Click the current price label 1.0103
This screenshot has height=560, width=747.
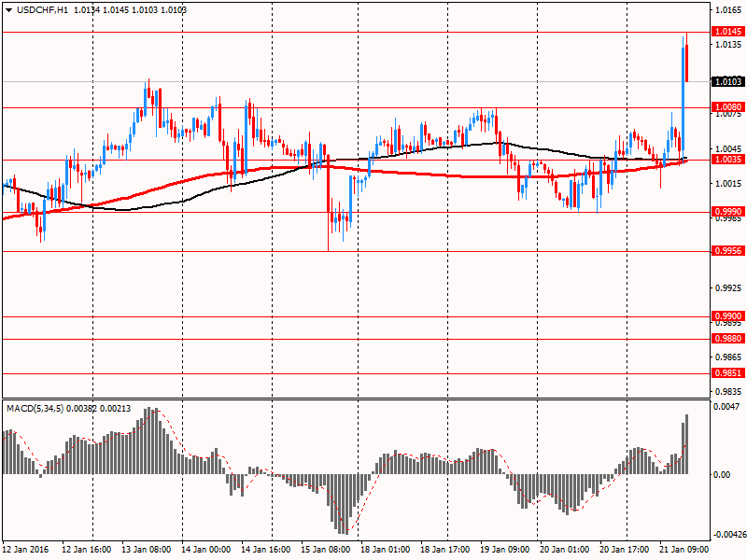726,82
